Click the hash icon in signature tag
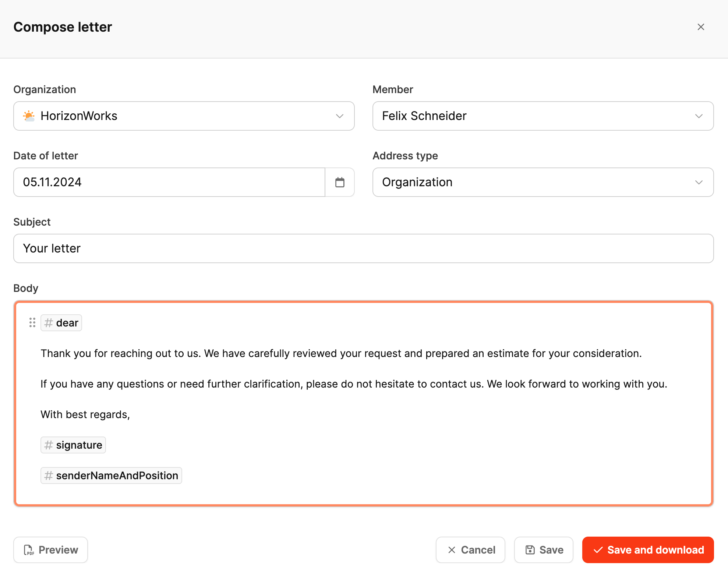The image size is (728, 583). point(49,445)
